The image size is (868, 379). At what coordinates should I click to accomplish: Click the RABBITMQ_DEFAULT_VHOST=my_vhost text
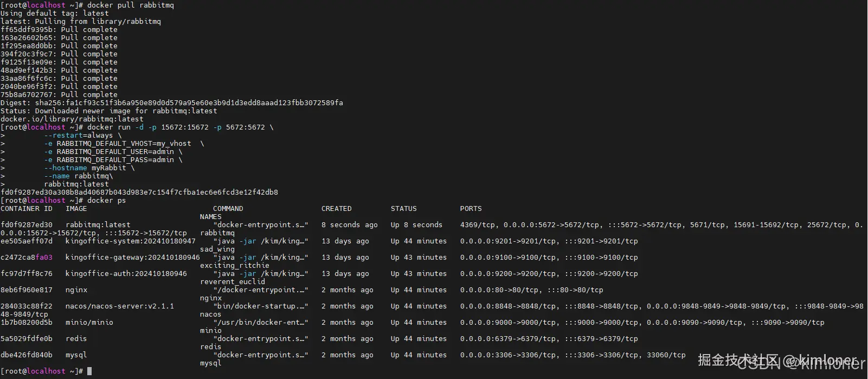point(124,144)
